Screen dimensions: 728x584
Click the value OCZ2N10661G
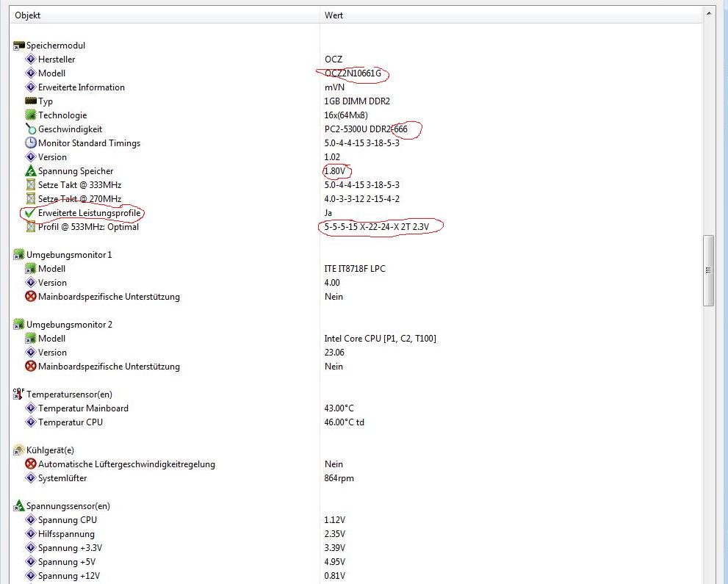coord(353,73)
